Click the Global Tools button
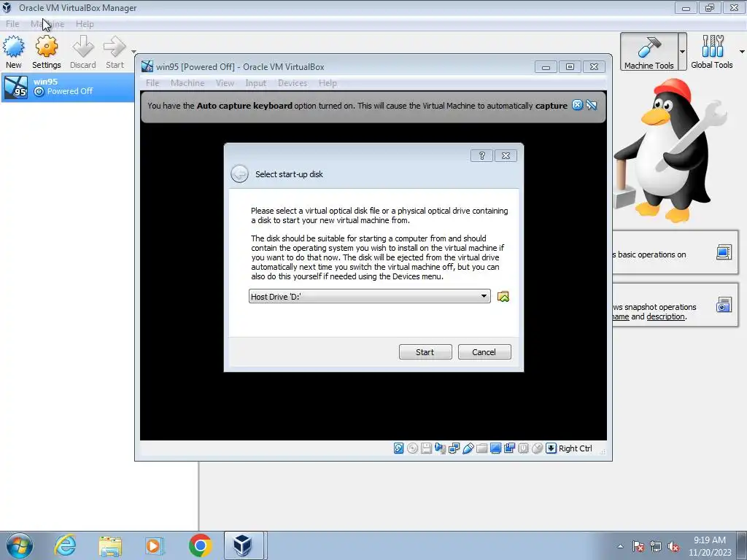The image size is (747, 560). point(712,52)
